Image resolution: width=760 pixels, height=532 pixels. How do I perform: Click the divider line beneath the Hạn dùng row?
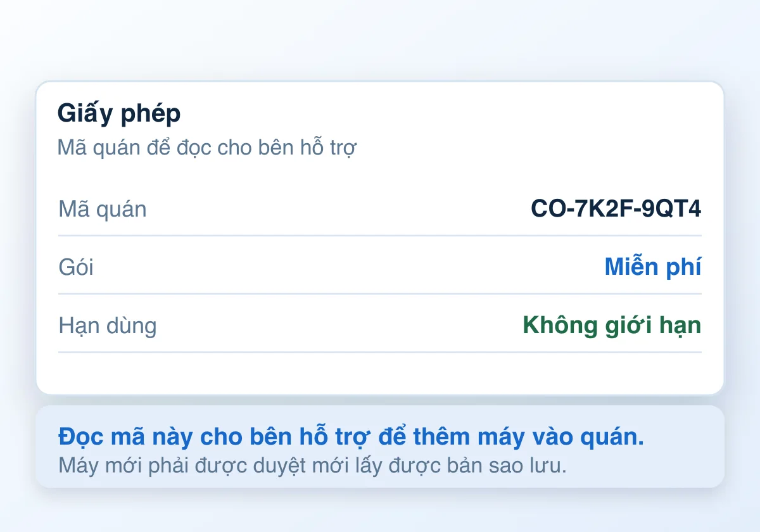coord(380,352)
